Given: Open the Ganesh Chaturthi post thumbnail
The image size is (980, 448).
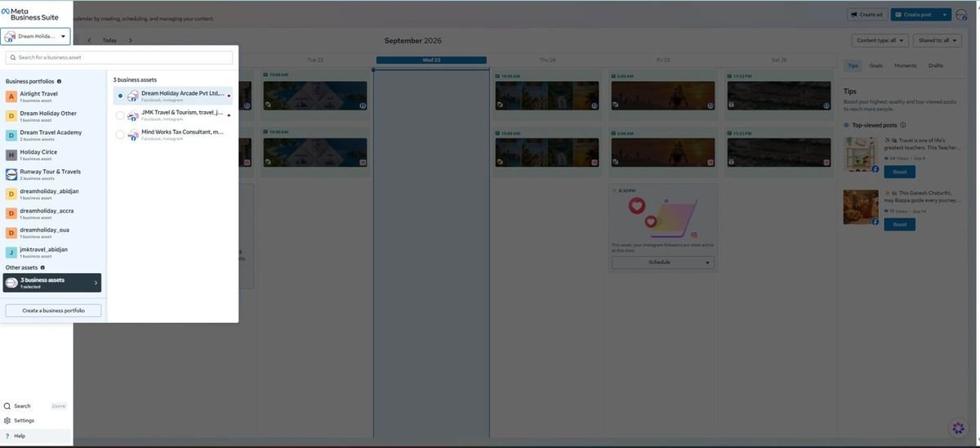Looking at the screenshot, I should (861, 207).
